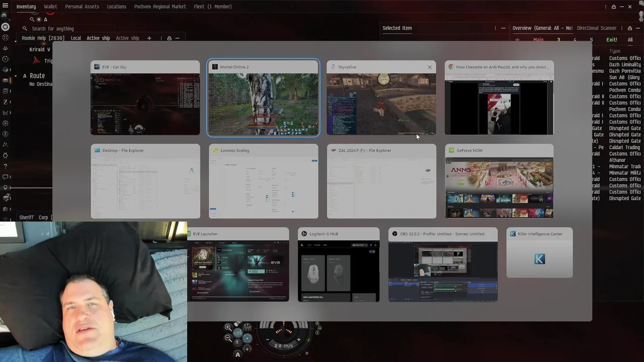Select the Local chat tab
The image size is (644, 362).
coord(75,38)
